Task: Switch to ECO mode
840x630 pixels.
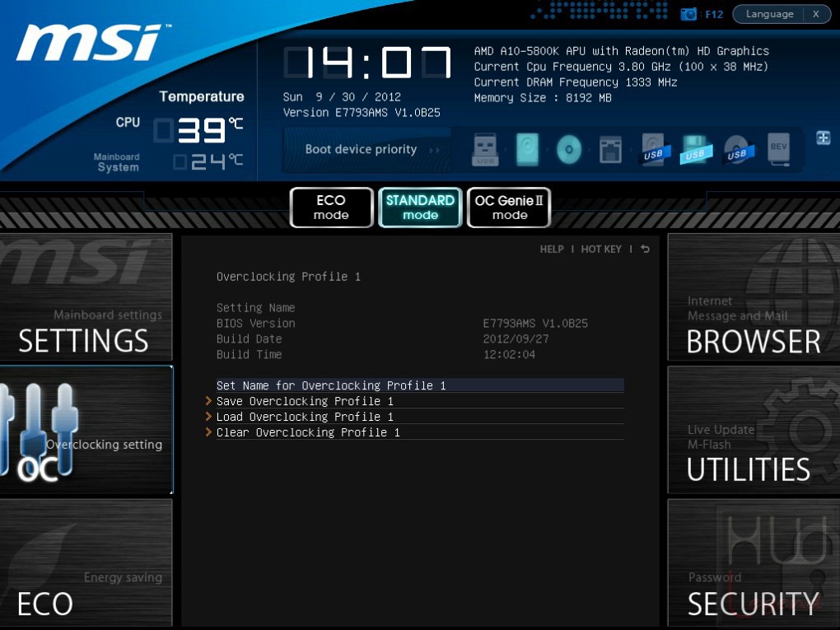Action: point(331,208)
